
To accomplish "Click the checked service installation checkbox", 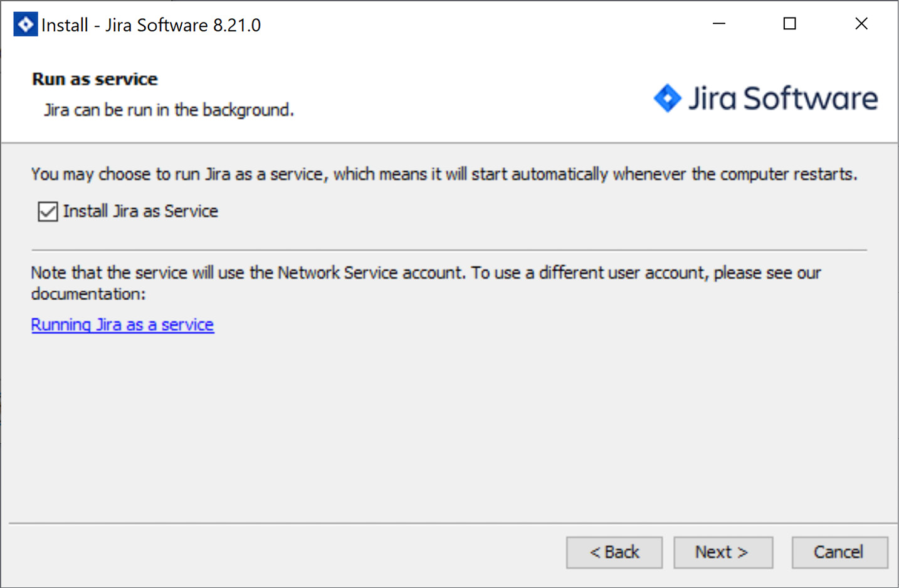I will 47,211.
